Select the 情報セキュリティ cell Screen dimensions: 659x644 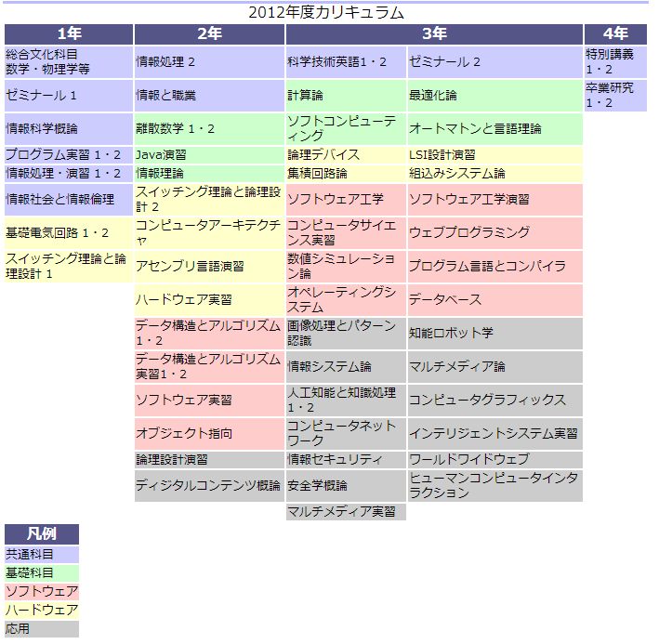(x=346, y=460)
